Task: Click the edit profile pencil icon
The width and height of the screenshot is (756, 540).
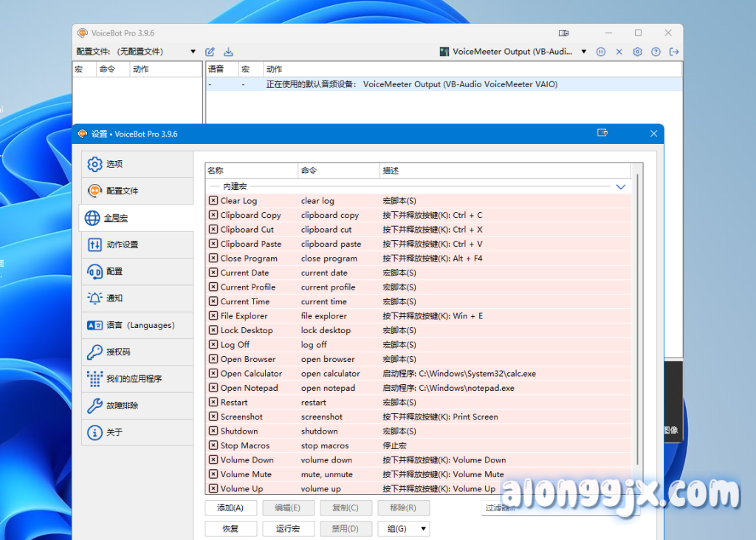Action: [210, 52]
